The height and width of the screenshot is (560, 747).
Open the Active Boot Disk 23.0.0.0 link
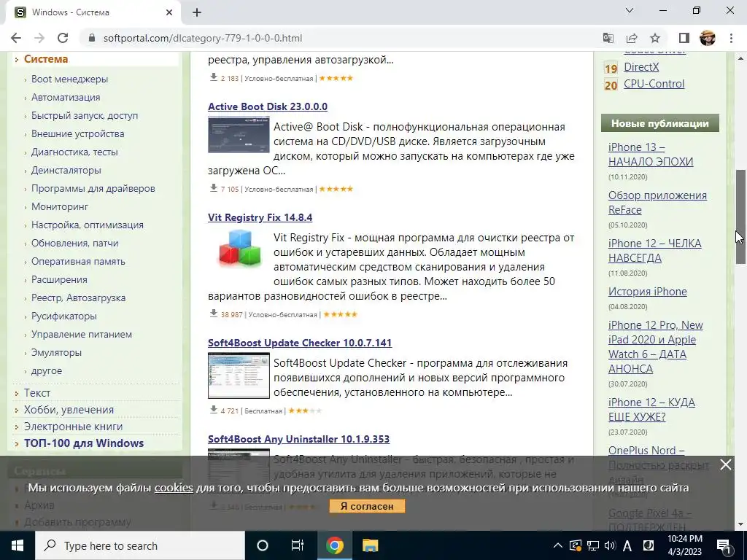(268, 106)
